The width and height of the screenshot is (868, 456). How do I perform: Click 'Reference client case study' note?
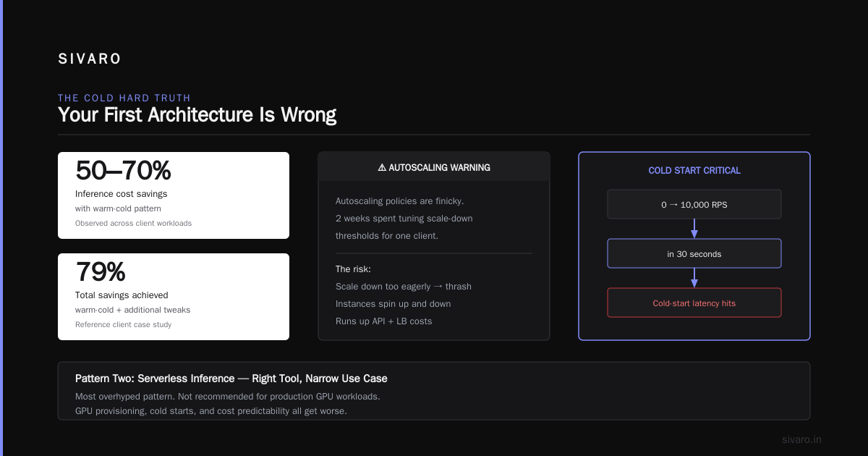[x=124, y=324]
